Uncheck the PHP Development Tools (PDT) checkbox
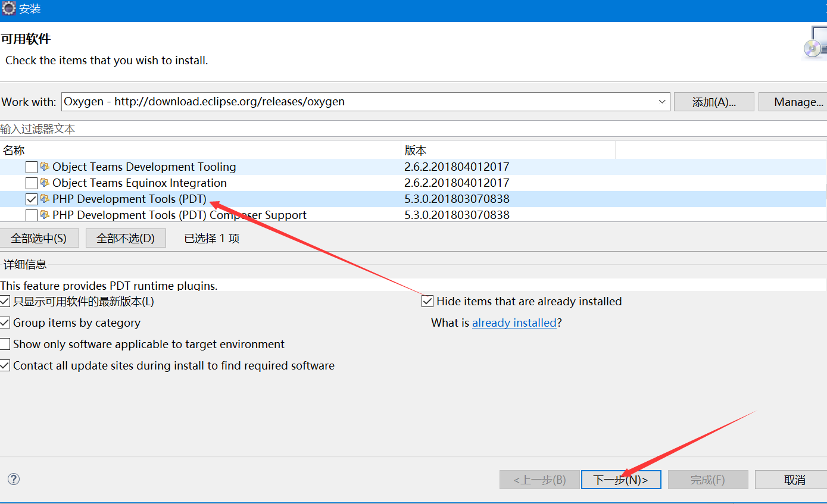 pyautogui.click(x=32, y=199)
